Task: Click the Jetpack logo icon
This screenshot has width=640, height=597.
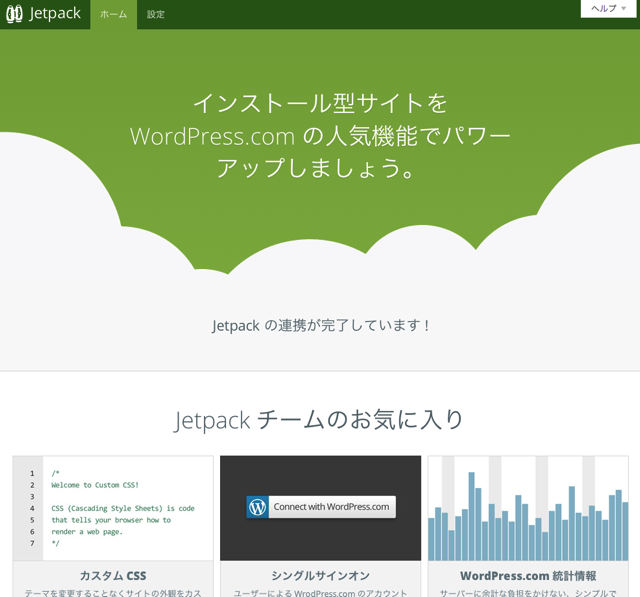Action: point(14,14)
